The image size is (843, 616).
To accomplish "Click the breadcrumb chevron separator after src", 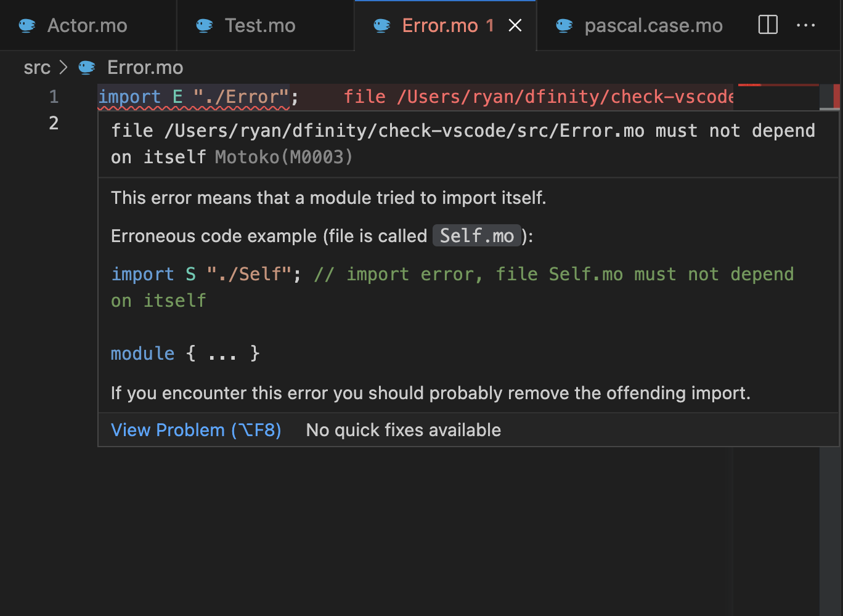I will coord(63,67).
